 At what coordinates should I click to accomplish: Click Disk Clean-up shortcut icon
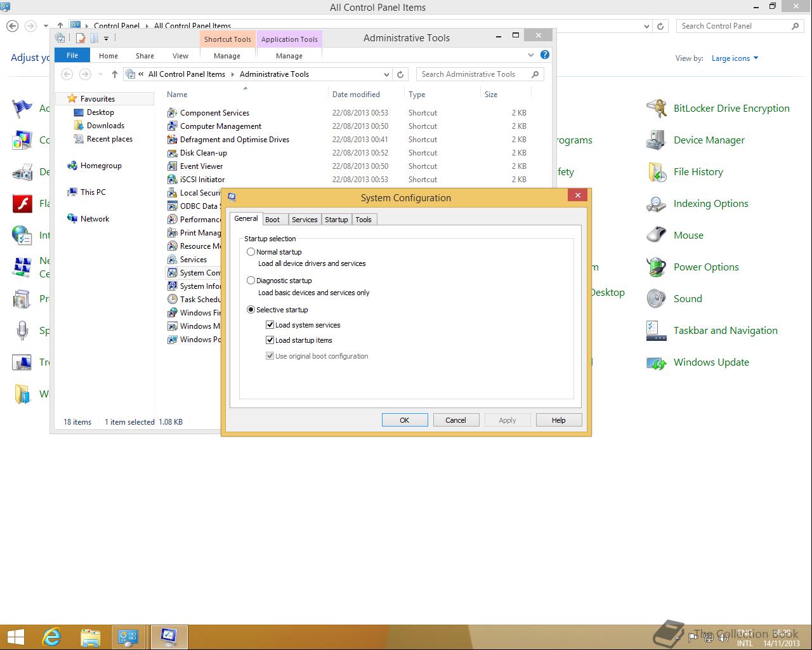[172, 153]
